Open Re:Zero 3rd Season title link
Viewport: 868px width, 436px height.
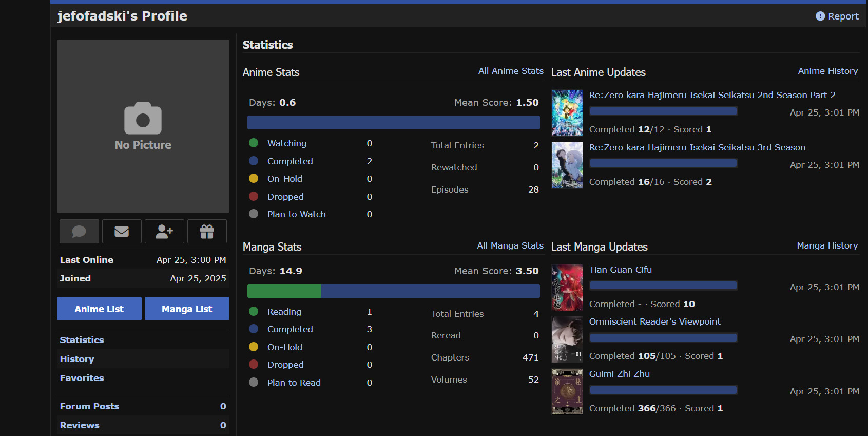click(697, 147)
